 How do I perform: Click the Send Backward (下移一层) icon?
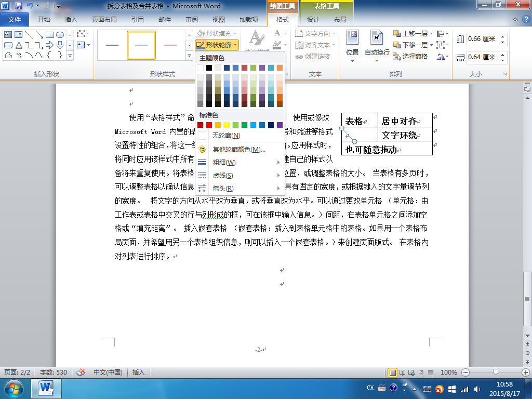pos(396,45)
